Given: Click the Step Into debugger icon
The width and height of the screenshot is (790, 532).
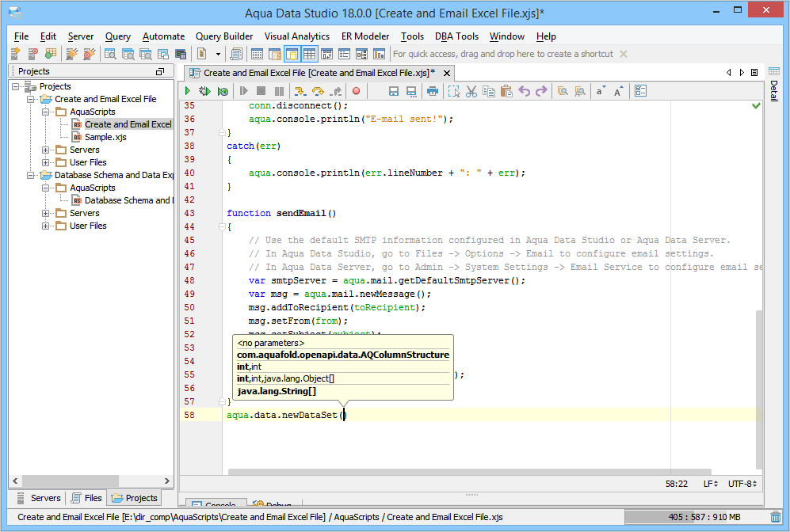Looking at the screenshot, I should pyautogui.click(x=300, y=91).
